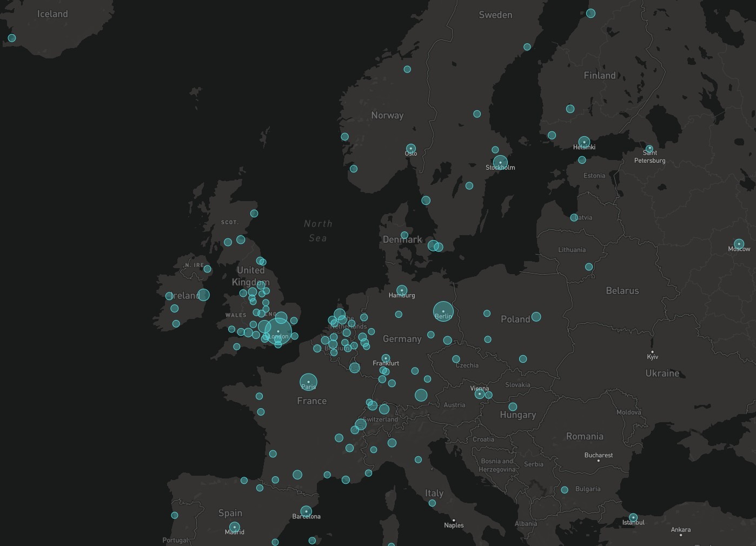Select the Barcelona bubble marker

pyautogui.click(x=306, y=511)
